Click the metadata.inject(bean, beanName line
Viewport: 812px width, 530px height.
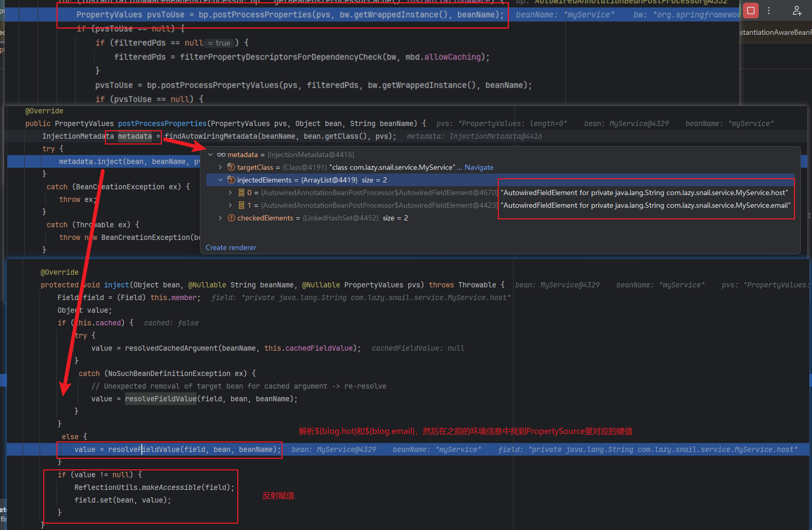pos(130,161)
